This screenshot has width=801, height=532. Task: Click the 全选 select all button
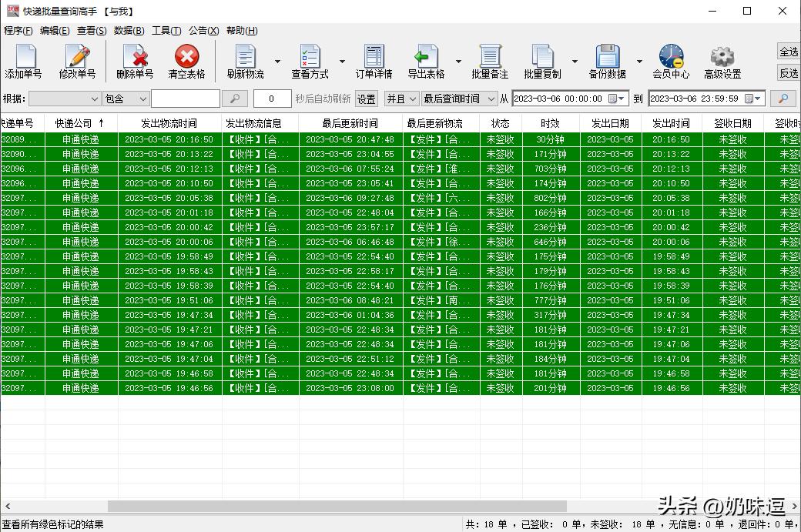(789, 52)
